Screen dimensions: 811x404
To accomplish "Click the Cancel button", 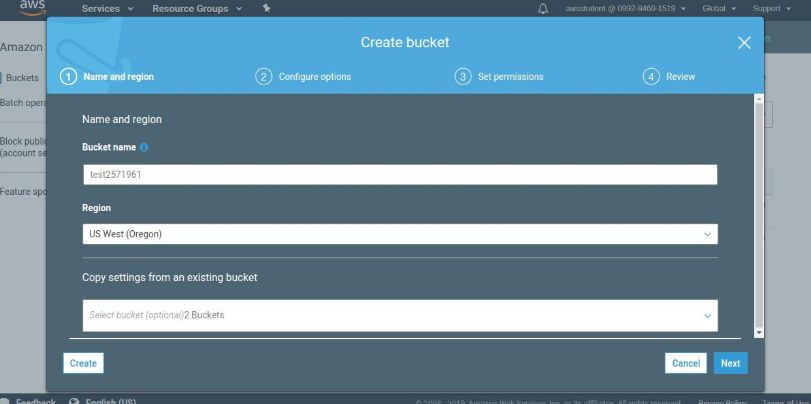I will [686, 363].
